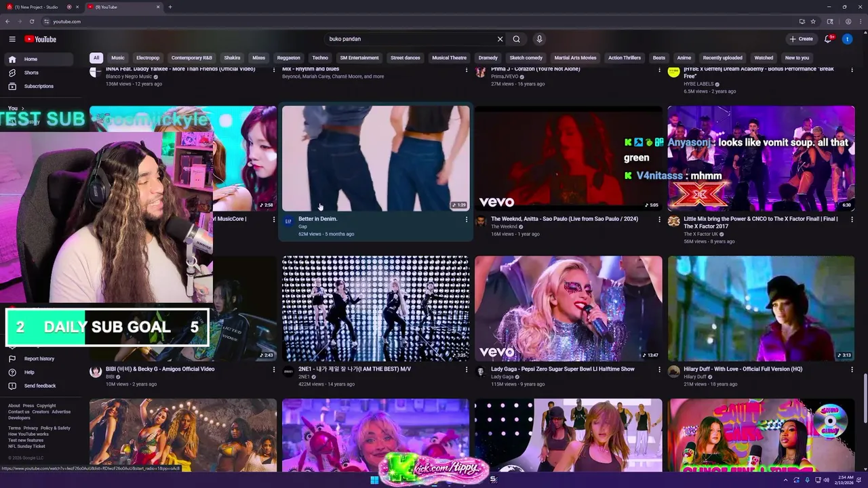868x488 pixels.
Task: Open the Lady Gaga Halftime Show thumbnail
Action: (x=568, y=308)
